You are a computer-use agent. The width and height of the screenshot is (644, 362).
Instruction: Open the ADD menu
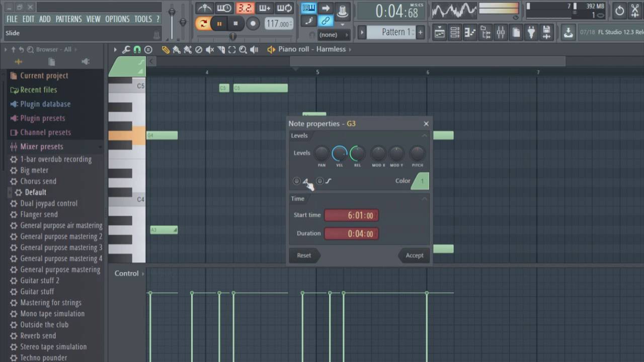pos(45,19)
